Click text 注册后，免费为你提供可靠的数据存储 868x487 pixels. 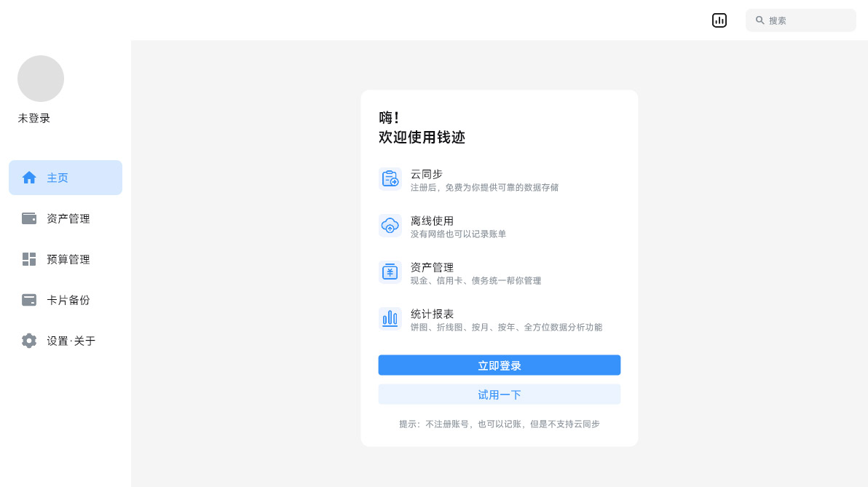click(x=484, y=188)
